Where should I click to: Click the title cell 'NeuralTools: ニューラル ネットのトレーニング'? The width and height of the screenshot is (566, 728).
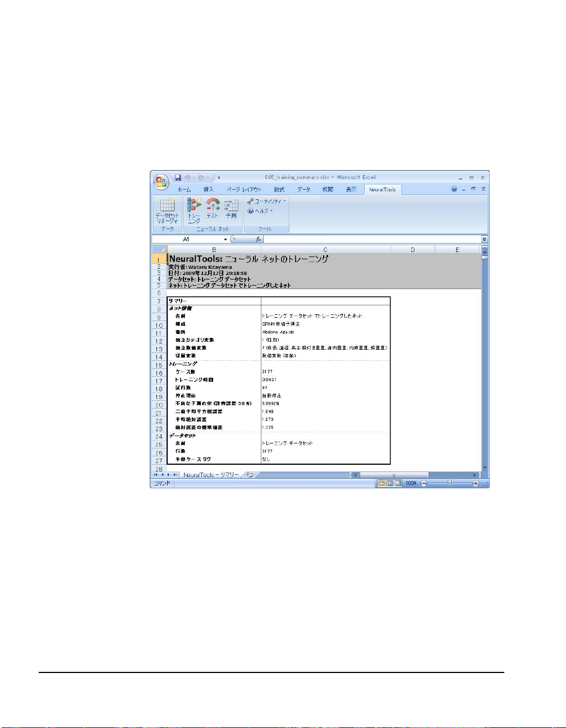(x=249, y=259)
